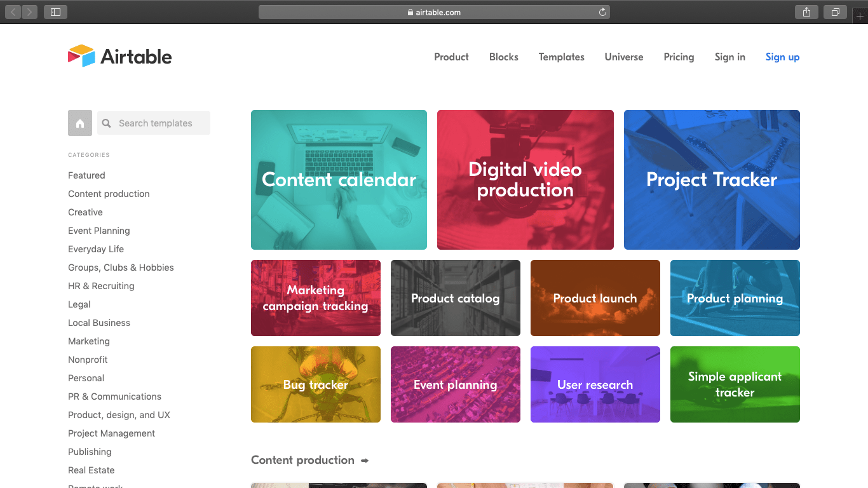Reload the page with refresh icon
The image size is (868, 488).
tap(602, 12)
